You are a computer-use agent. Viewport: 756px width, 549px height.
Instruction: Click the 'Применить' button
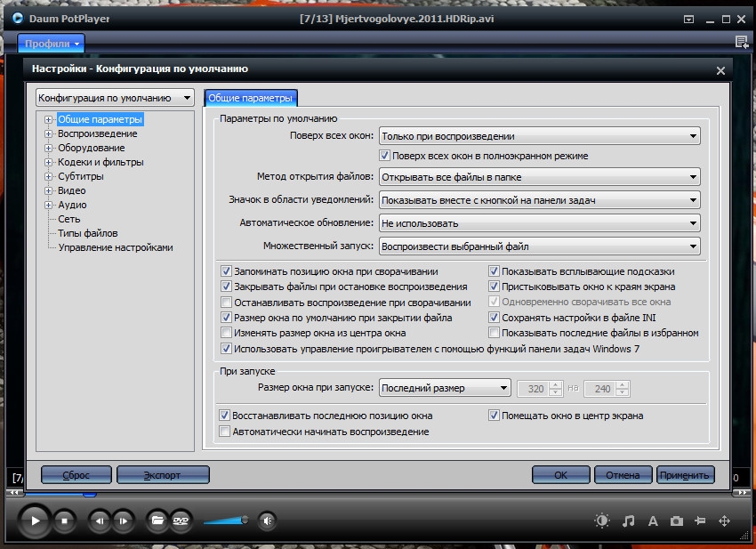[x=685, y=475]
